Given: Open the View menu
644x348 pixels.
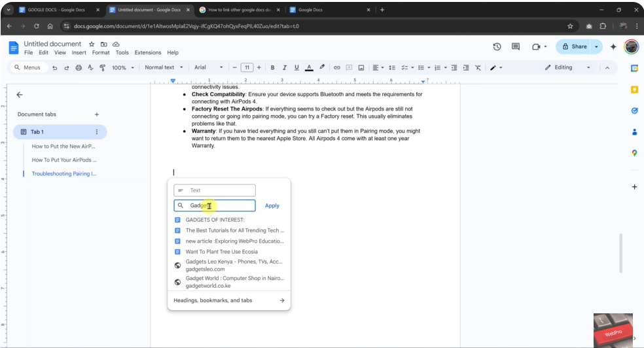Looking at the screenshot, I should coord(60,52).
